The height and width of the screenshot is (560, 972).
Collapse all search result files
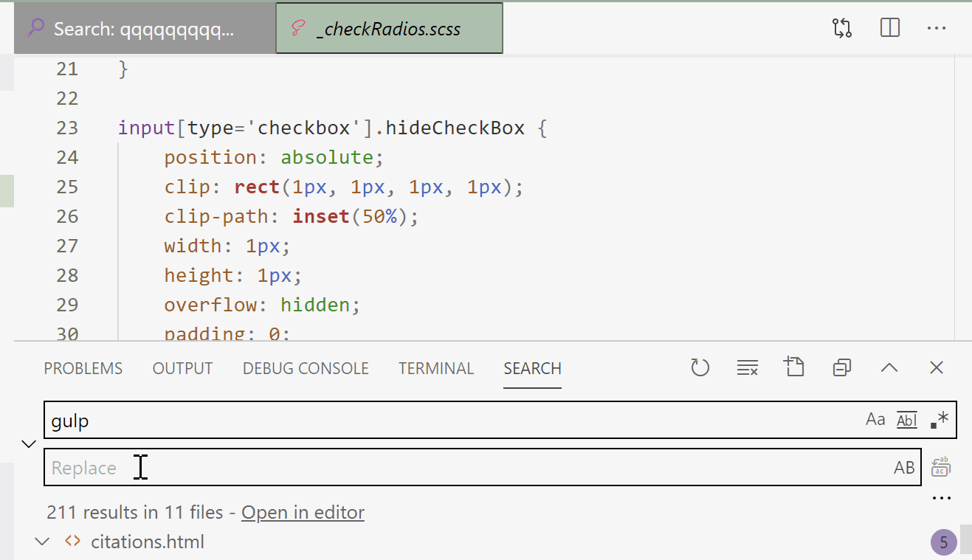coord(841,367)
